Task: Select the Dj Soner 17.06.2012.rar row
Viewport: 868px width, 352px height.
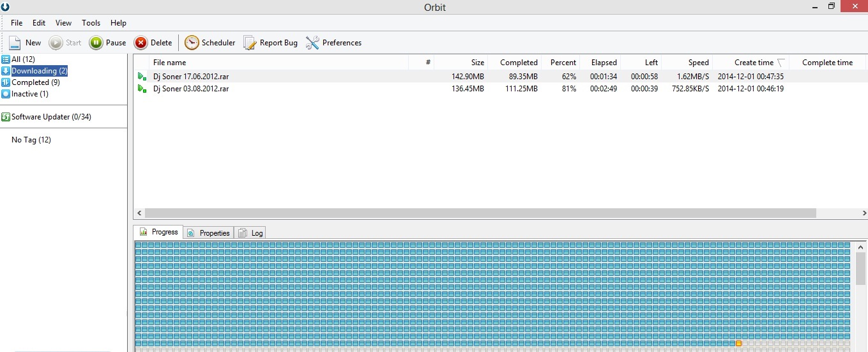Action: click(x=500, y=77)
